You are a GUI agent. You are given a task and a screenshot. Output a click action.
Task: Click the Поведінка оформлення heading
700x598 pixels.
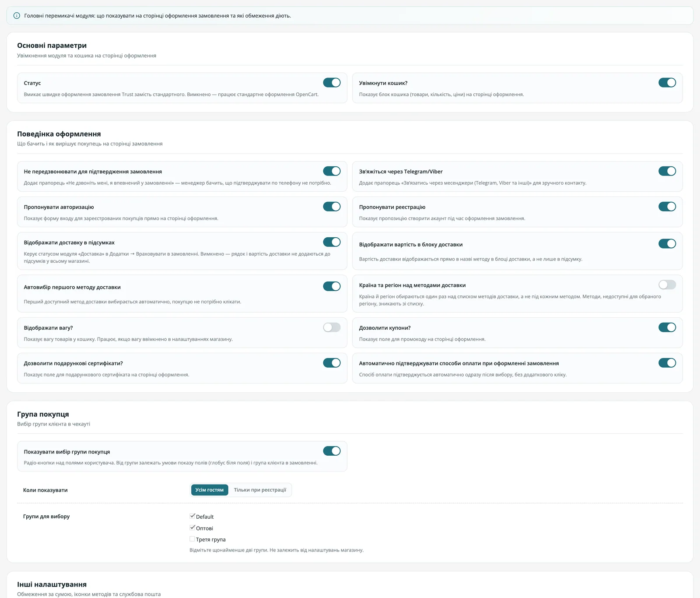(x=59, y=134)
